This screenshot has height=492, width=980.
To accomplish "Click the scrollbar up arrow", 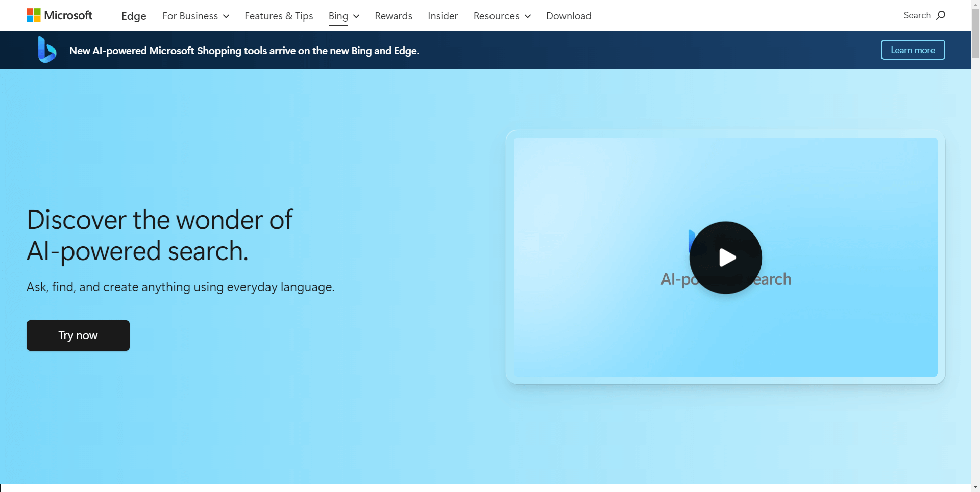I will (x=975, y=4).
